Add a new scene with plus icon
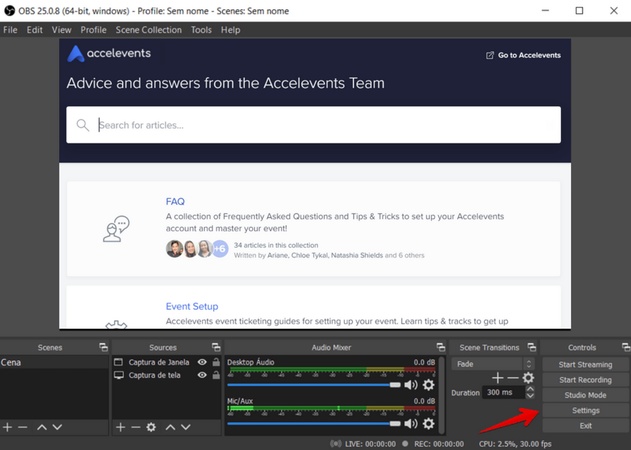631x450 pixels. click(8, 427)
